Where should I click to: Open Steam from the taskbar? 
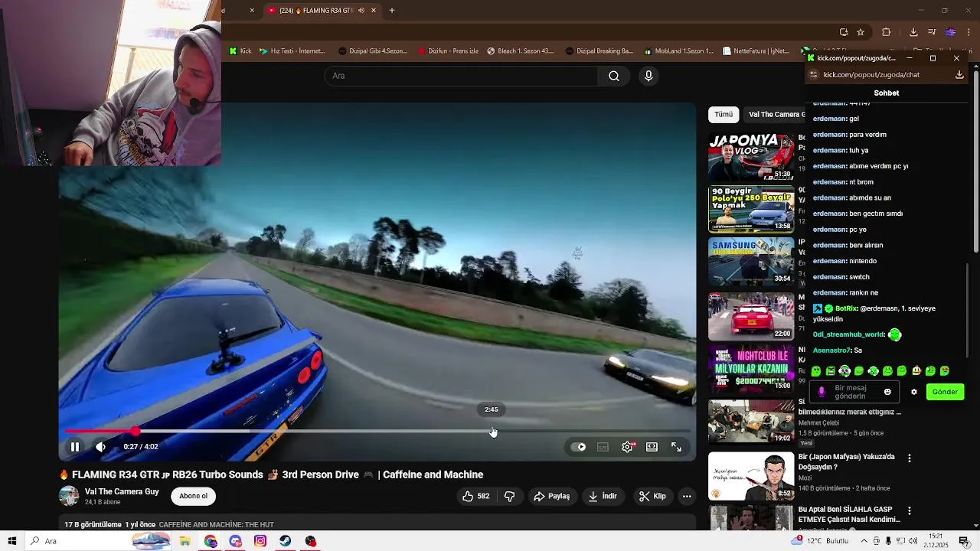[x=285, y=541]
